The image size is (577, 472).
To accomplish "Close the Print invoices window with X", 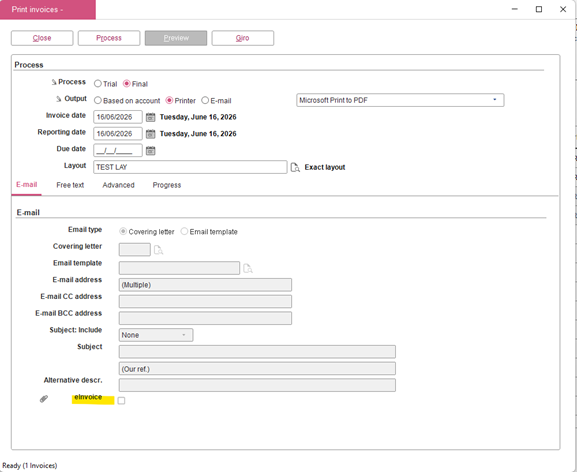I will click(x=563, y=9).
